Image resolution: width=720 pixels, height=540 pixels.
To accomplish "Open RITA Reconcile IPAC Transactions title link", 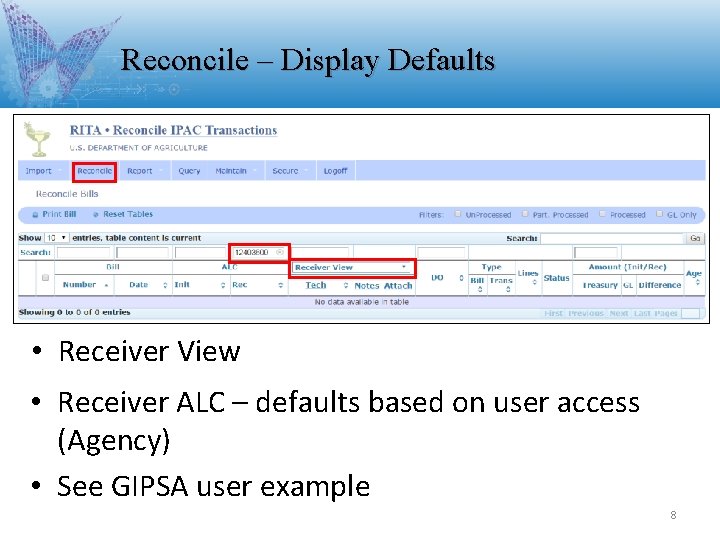I will (173, 130).
